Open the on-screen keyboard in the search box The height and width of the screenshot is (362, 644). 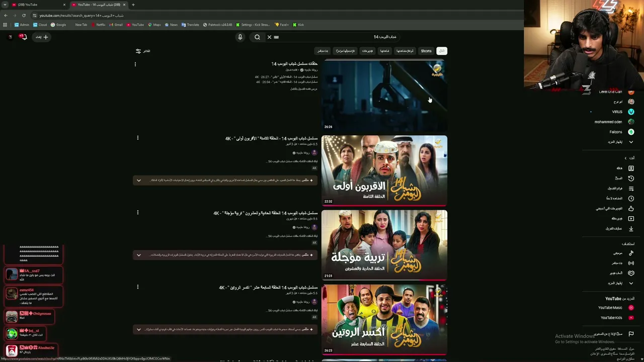click(276, 37)
